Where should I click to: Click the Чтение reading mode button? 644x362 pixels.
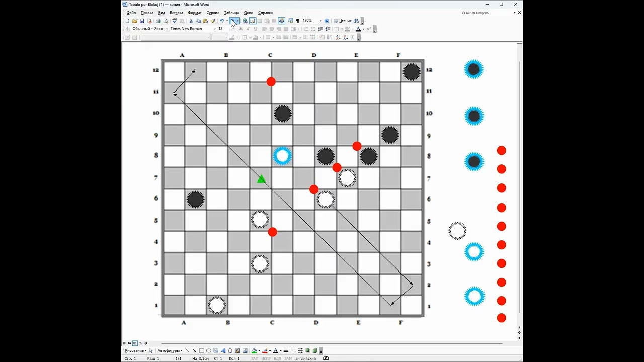click(x=343, y=21)
